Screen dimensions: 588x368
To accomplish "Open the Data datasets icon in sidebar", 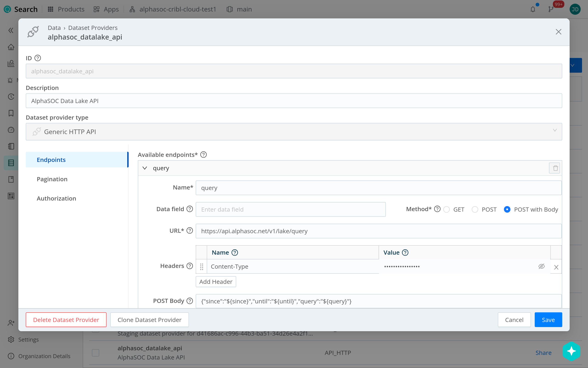I will 11,163.
